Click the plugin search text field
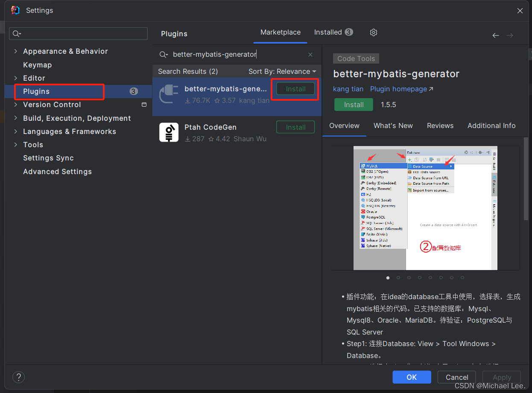Image resolution: width=532 pixels, height=393 pixels. pyautogui.click(x=237, y=55)
